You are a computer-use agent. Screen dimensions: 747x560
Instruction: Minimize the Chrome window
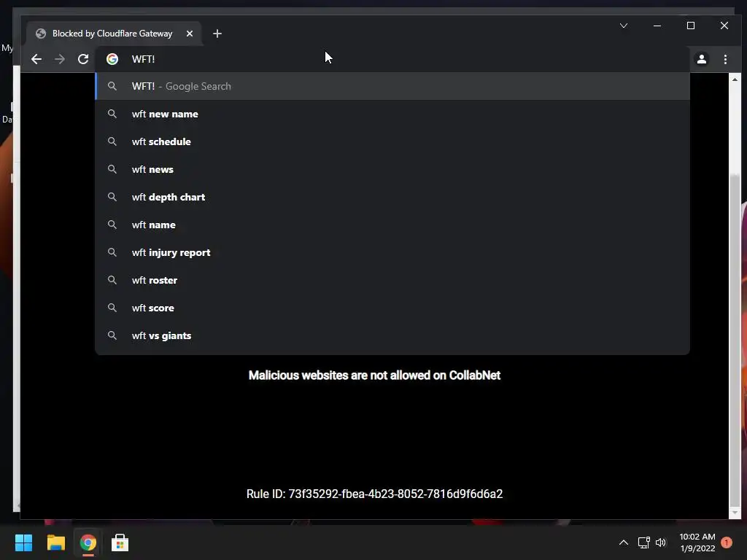click(x=657, y=26)
